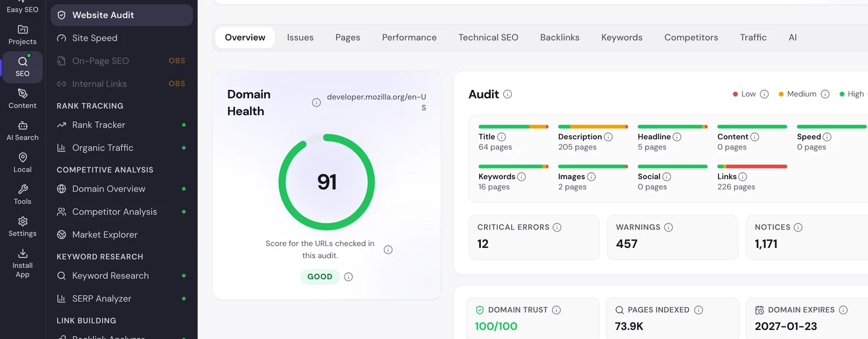Open Site Speed in the sidebar
Image resolution: width=868 pixels, height=339 pixels.
tap(122, 38)
